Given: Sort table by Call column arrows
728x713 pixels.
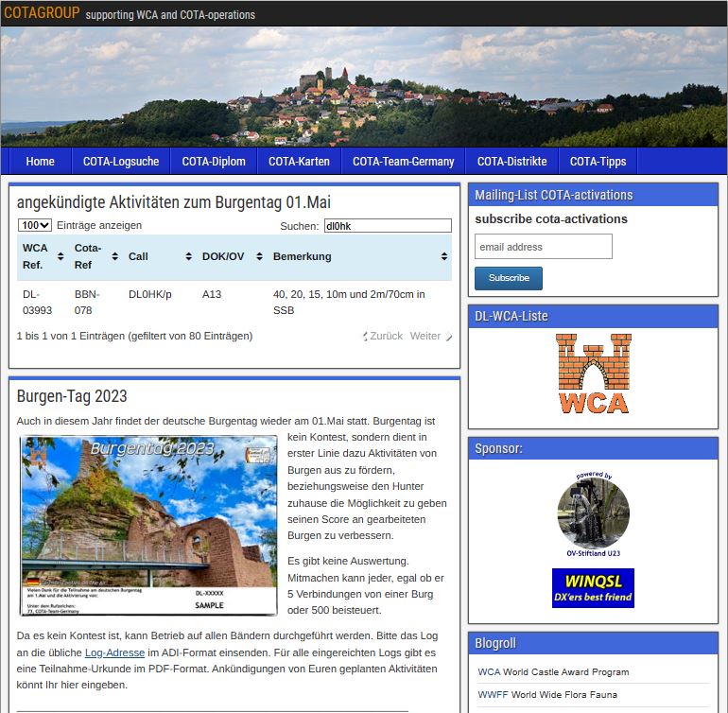Looking at the screenshot, I should (187, 257).
